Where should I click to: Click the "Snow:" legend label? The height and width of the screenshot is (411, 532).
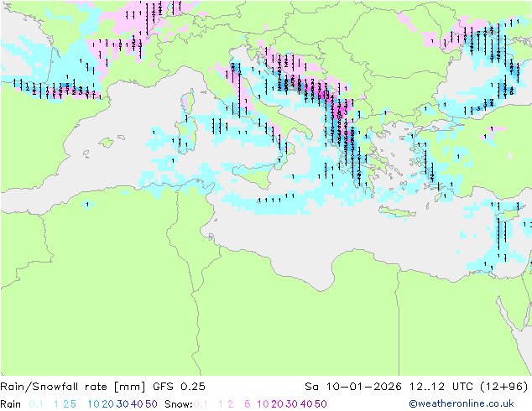(x=179, y=404)
